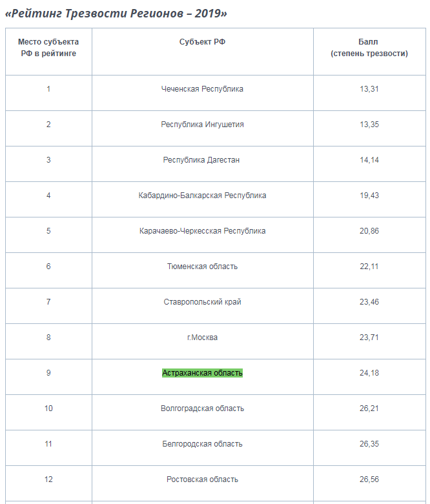Select Карачаево-Черкесская Республика cell
This screenshot has height=504, width=430.
[x=202, y=231]
